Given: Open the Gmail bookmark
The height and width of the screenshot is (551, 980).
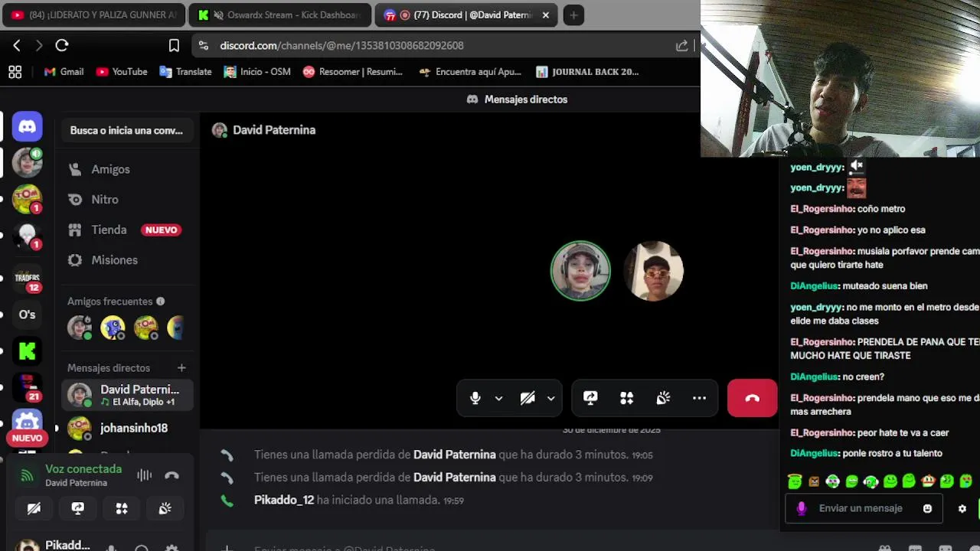Looking at the screenshot, I should coord(64,72).
